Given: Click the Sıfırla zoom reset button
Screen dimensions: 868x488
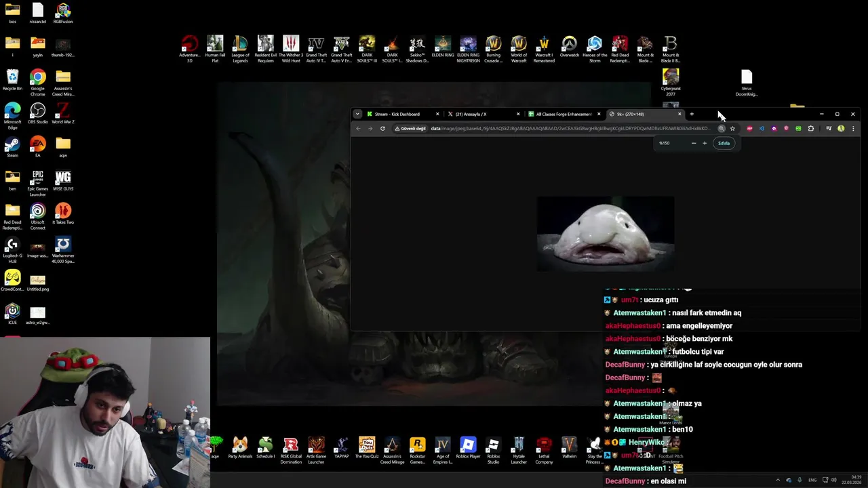Looking at the screenshot, I should coord(724,143).
